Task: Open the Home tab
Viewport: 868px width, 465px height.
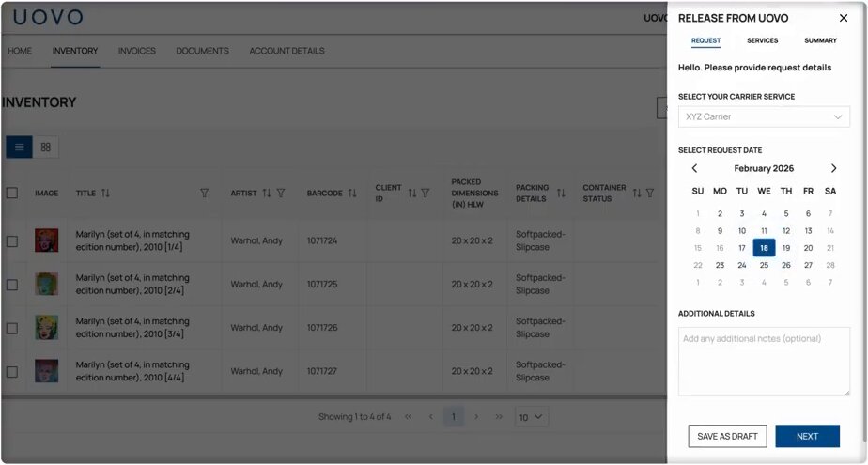Action: 20,51
